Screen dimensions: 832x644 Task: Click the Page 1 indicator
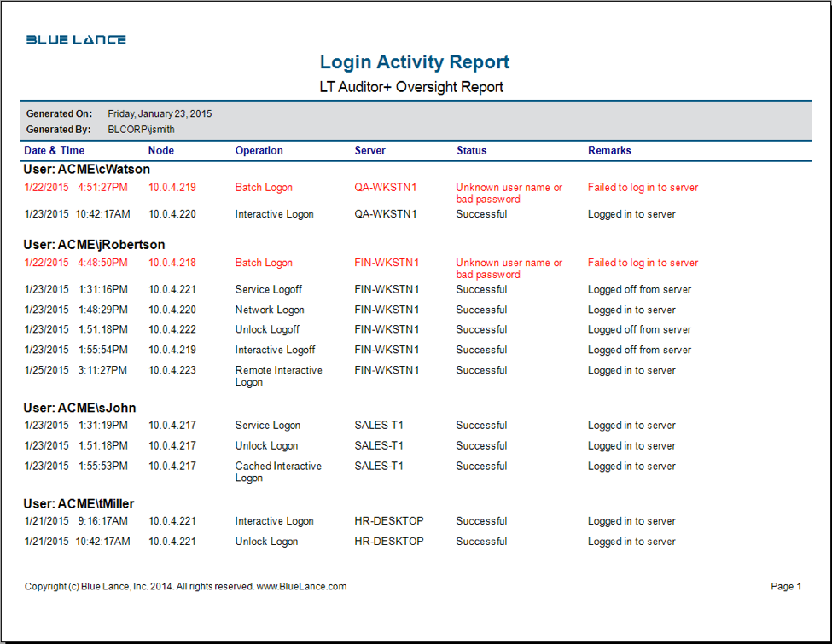786,587
